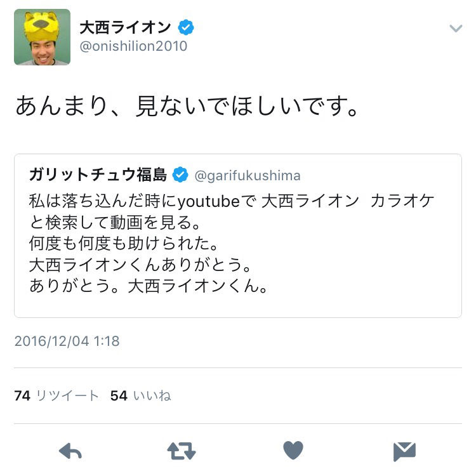Open the quoted tweet text body

[x=232, y=243]
